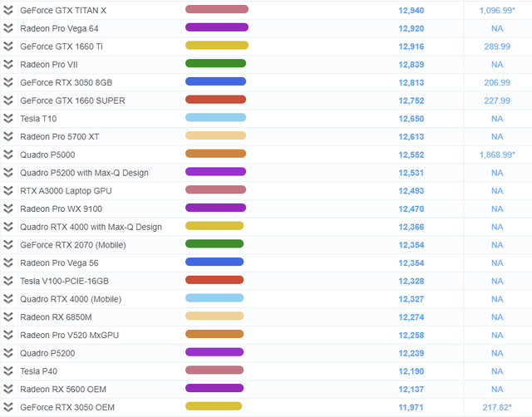Expand the Radeon Pro Vega 64 row chevron
The image size is (532, 417).
coord(9,28)
